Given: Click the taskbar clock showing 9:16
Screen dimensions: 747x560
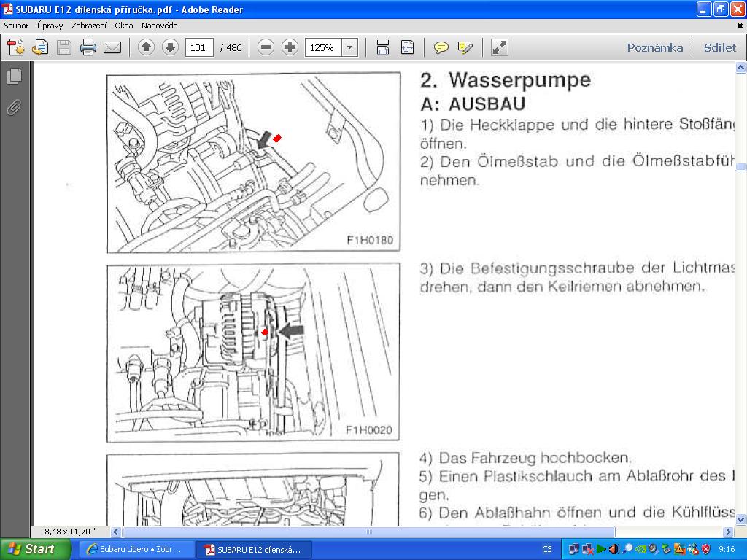Looking at the screenshot, I should coord(727,549).
